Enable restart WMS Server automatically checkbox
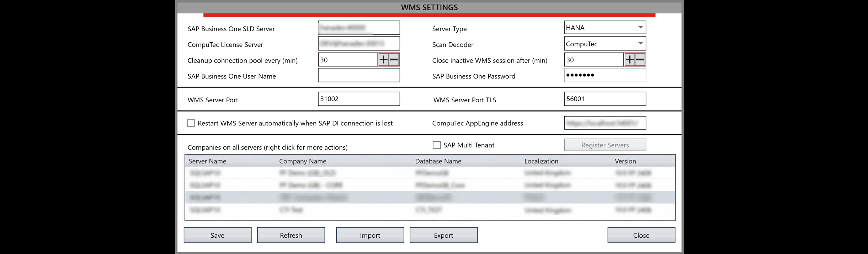868x254 pixels. (191, 123)
